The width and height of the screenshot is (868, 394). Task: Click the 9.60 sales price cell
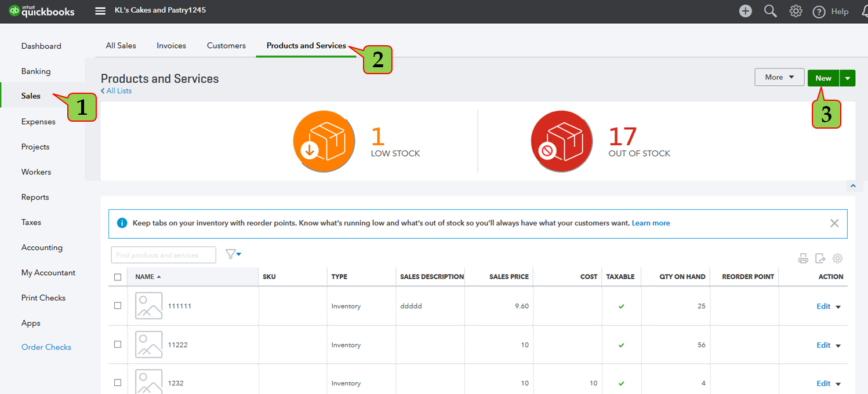(x=522, y=306)
